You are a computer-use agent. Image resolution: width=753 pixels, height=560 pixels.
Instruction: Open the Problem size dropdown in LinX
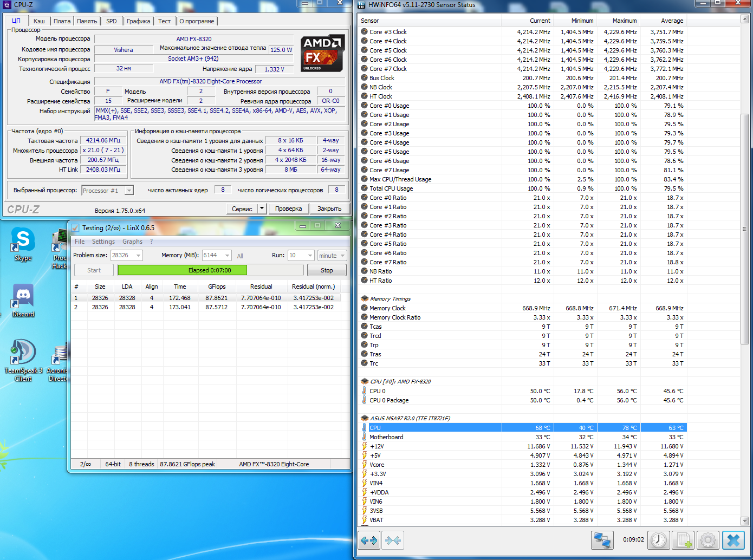(139, 256)
